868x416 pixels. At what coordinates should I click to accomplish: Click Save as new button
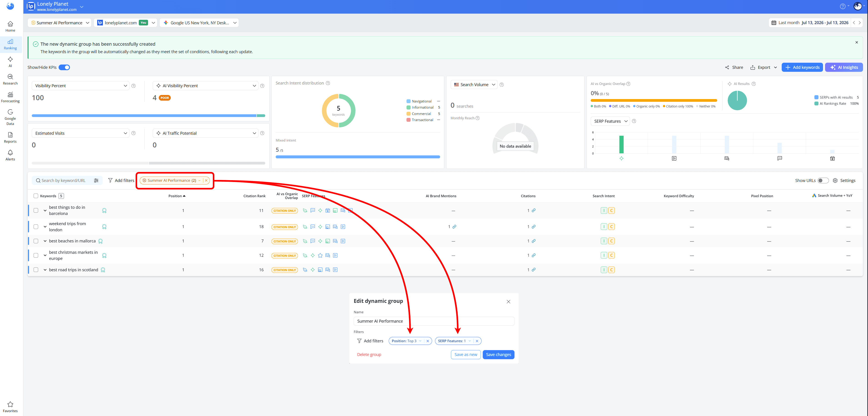(466, 355)
